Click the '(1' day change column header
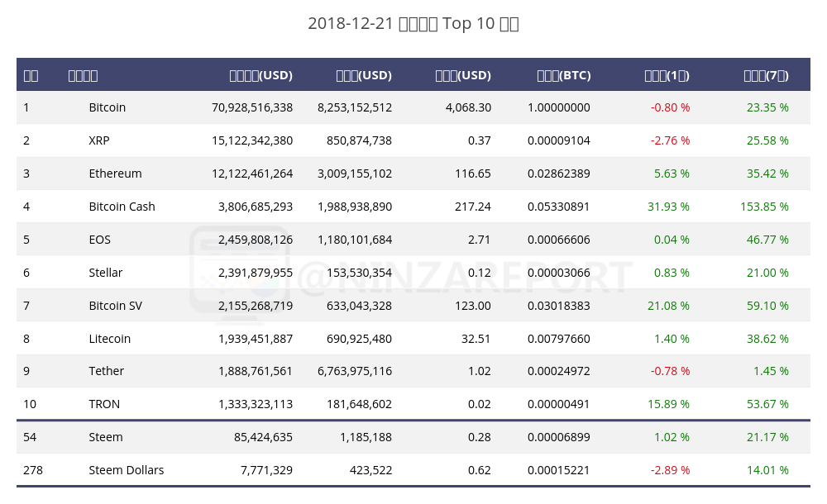 click(667, 75)
